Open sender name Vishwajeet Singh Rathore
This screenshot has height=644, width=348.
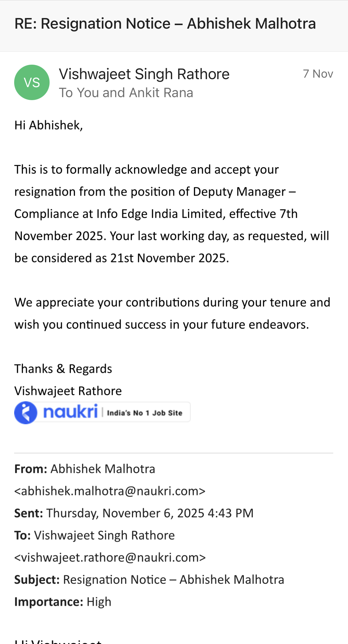click(x=144, y=74)
